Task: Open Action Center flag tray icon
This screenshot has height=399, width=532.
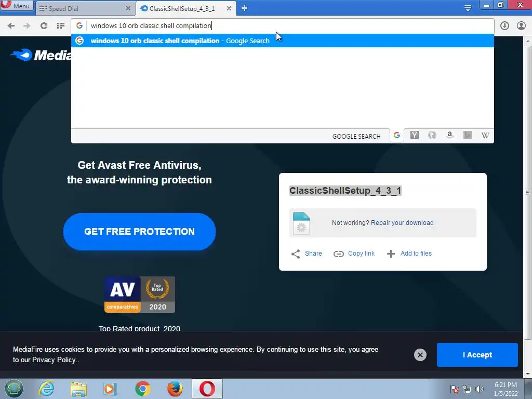Action: coord(455,389)
